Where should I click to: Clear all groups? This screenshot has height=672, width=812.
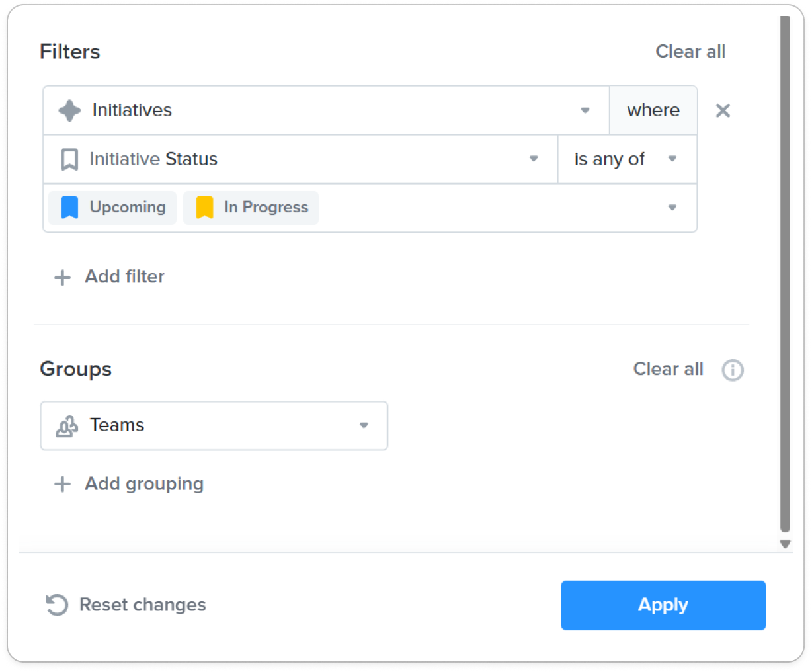668,369
